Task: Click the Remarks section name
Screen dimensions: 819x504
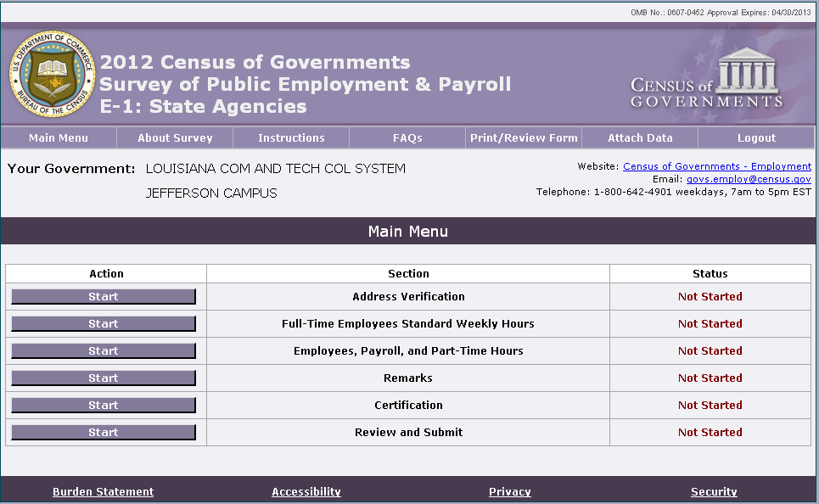Action: click(x=408, y=378)
